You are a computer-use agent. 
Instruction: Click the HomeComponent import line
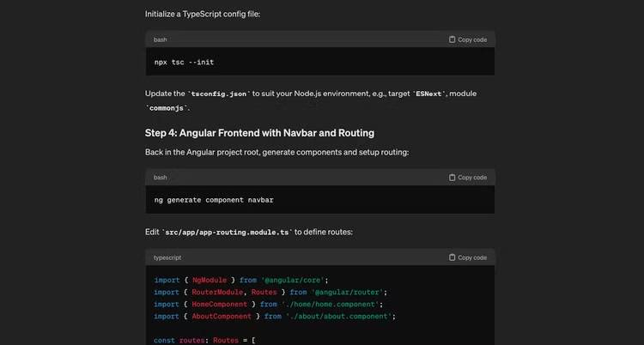[269, 305]
